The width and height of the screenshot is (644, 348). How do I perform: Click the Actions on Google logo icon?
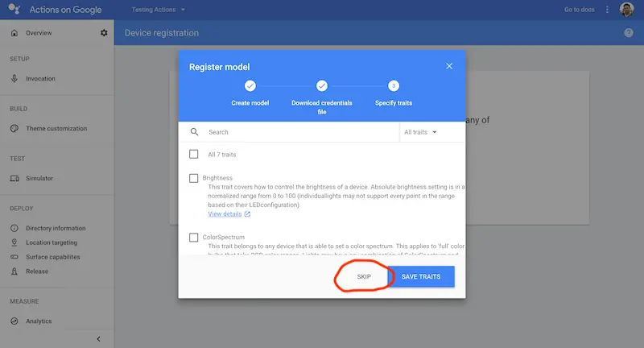pos(14,9)
